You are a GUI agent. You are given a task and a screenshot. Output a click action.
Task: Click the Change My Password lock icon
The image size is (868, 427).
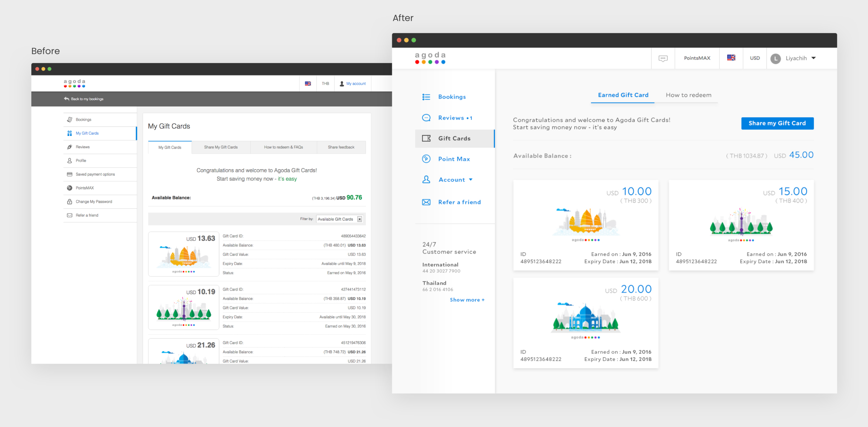69,202
